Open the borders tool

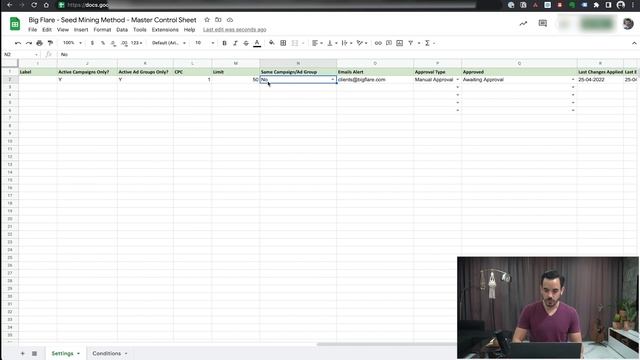click(283, 43)
